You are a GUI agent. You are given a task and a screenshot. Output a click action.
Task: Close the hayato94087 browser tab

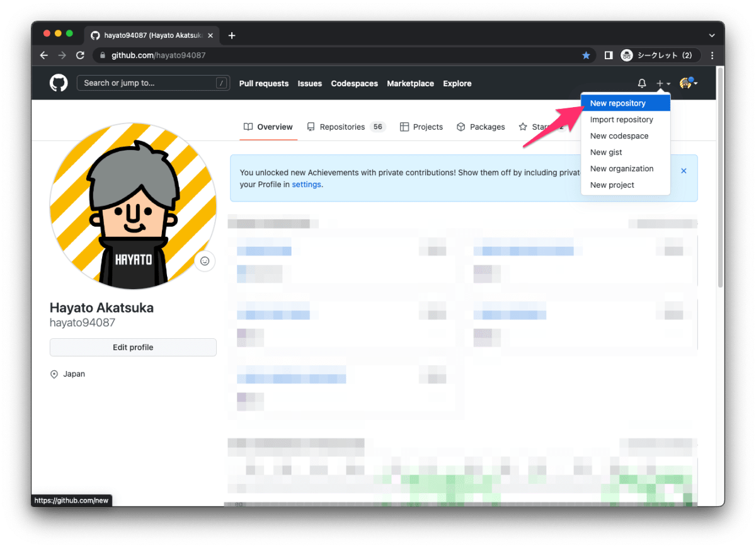tap(210, 35)
